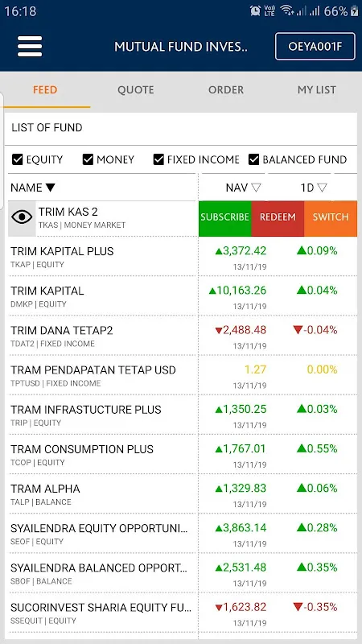
Task: Tap the battery indicator icon
Action: tap(355, 11)
